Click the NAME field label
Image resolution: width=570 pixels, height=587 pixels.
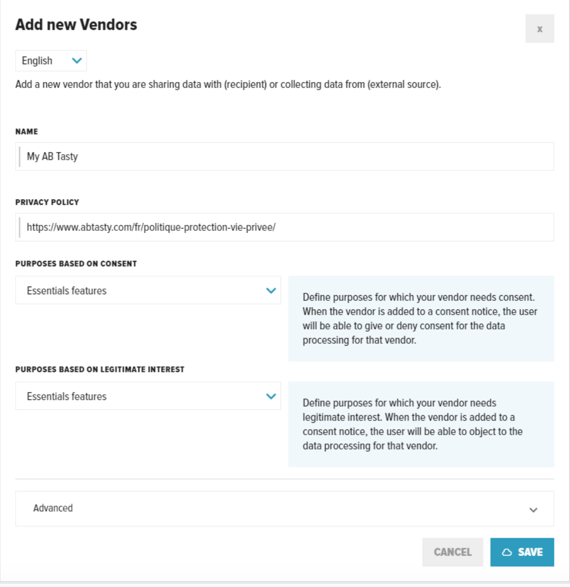[27, 131]
